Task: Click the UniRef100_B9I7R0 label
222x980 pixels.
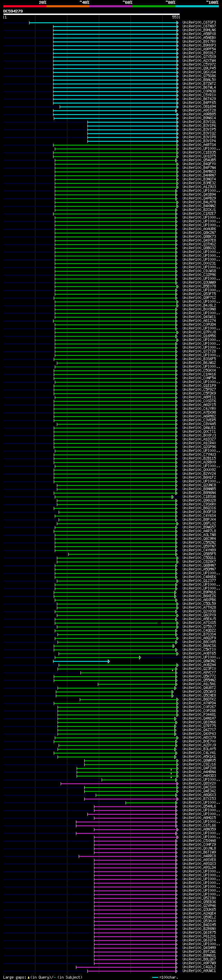Action: click(x=199, y=41)
